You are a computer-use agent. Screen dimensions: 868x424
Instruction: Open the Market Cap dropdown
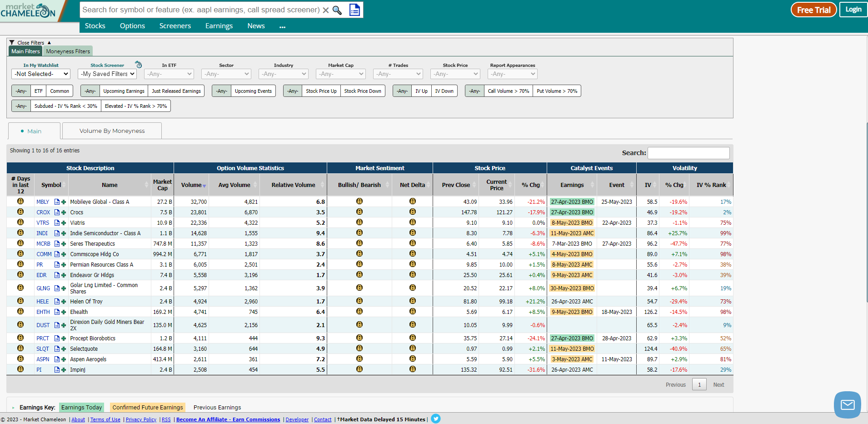click(x=341, y=74)
